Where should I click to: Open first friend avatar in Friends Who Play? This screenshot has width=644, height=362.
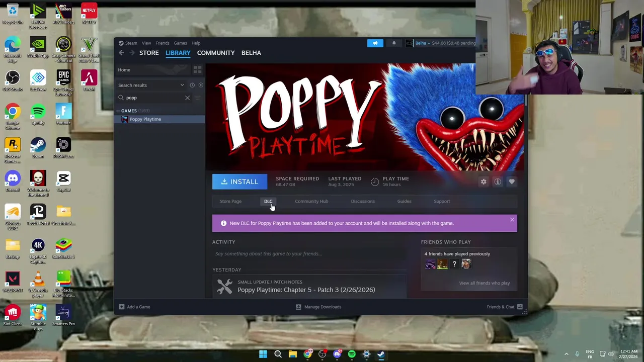430,264
